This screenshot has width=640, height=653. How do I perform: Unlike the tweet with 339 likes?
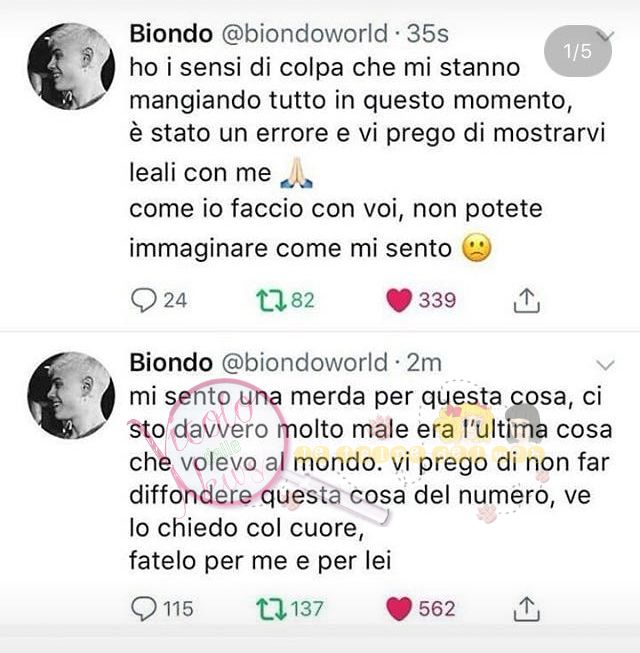[x=399, y=300]
